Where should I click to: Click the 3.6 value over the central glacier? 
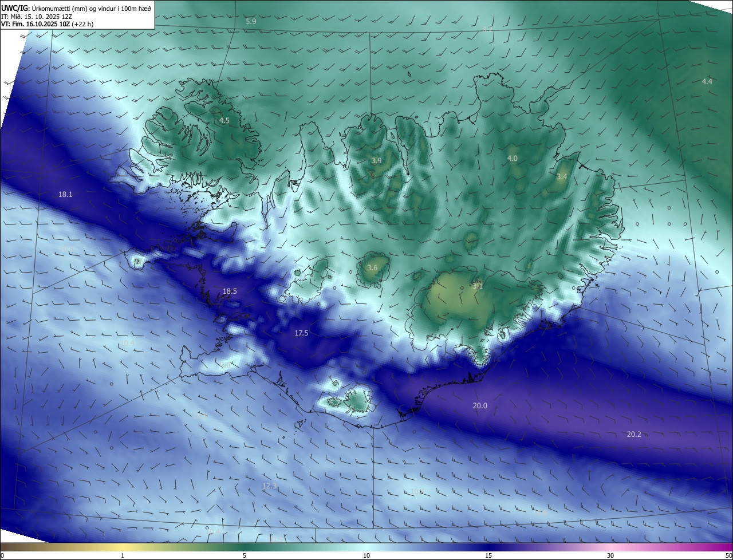pyautogui.click(x=372, y=268)
